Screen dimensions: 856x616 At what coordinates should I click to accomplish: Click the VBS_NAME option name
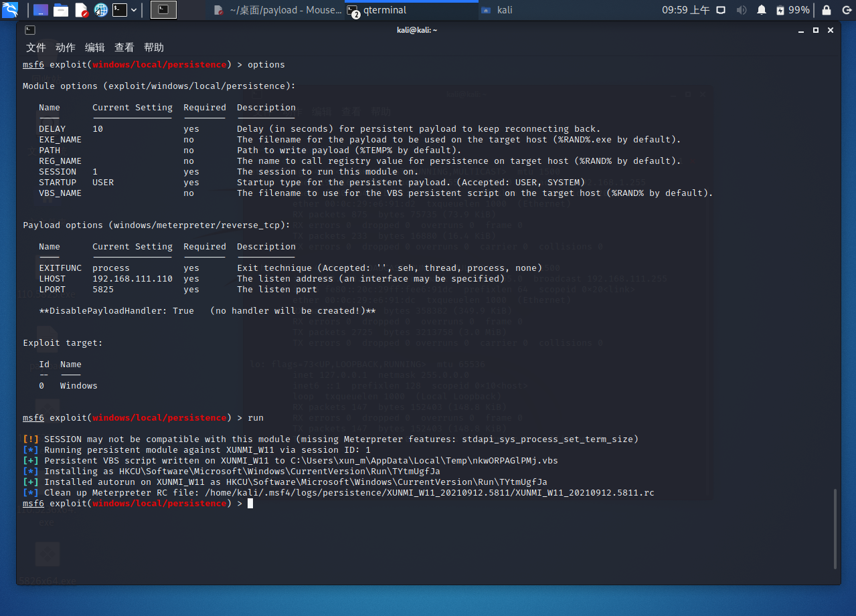tap(60, 193)
